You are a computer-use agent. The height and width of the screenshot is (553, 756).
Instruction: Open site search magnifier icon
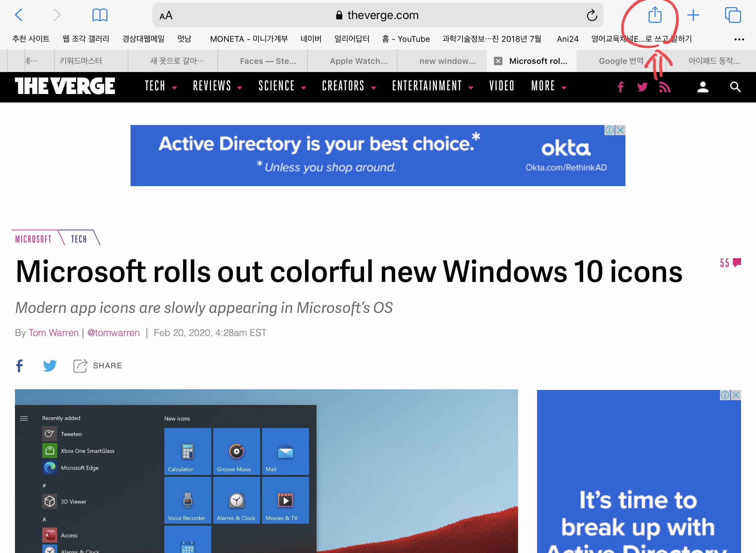point(735,87)
